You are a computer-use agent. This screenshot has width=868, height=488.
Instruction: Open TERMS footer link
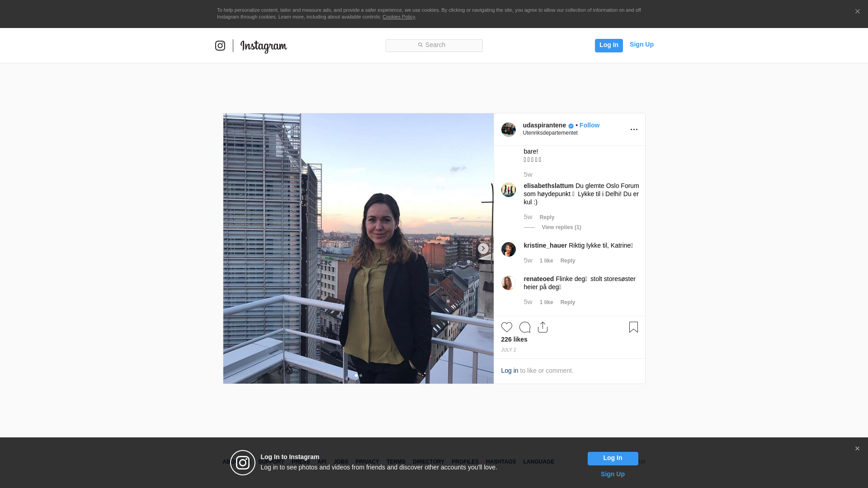[396, 462]
